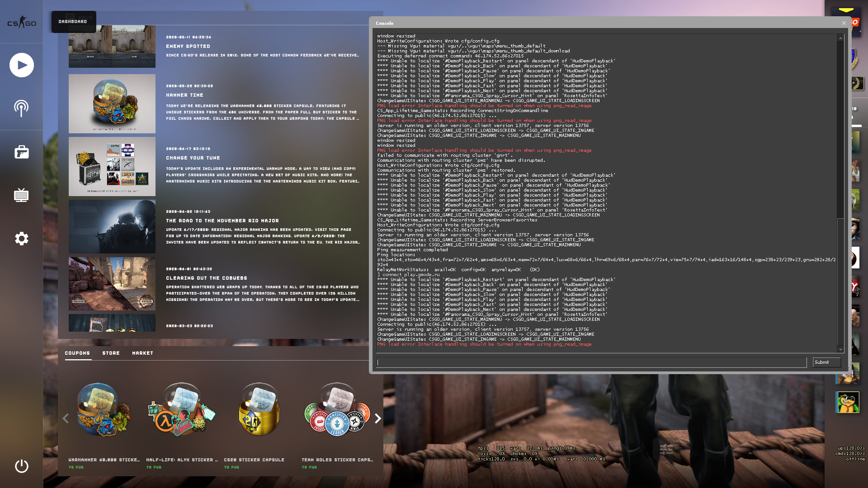
Task: Click the last red PNG load error line
Action: point(484,344)
